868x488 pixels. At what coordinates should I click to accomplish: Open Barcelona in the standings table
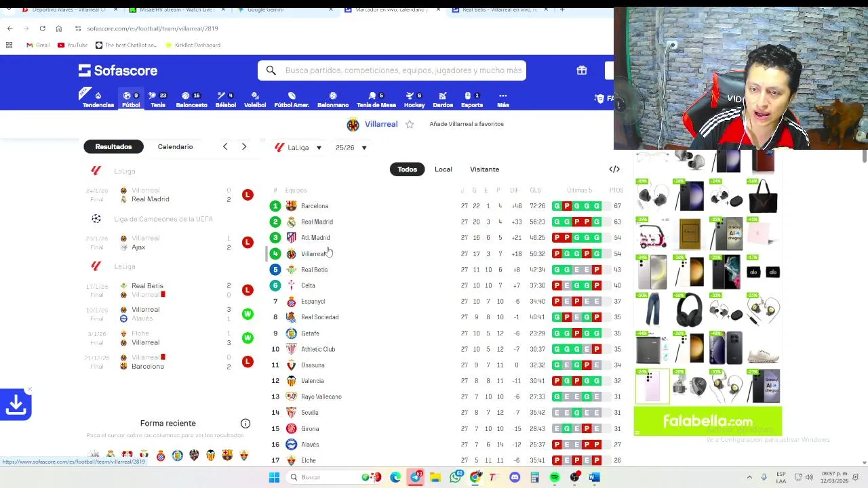[315, 206]
